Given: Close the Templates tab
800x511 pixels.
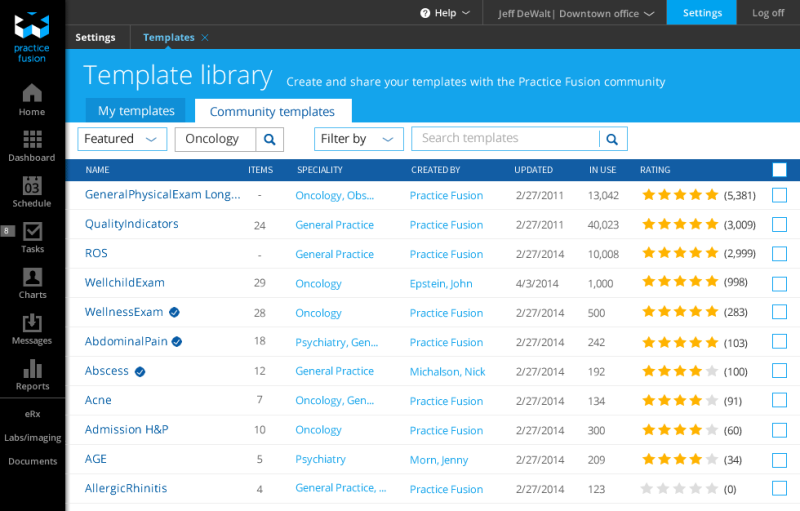Looking at the screenshot, I should pyautogui.click(x=205, y=37).
